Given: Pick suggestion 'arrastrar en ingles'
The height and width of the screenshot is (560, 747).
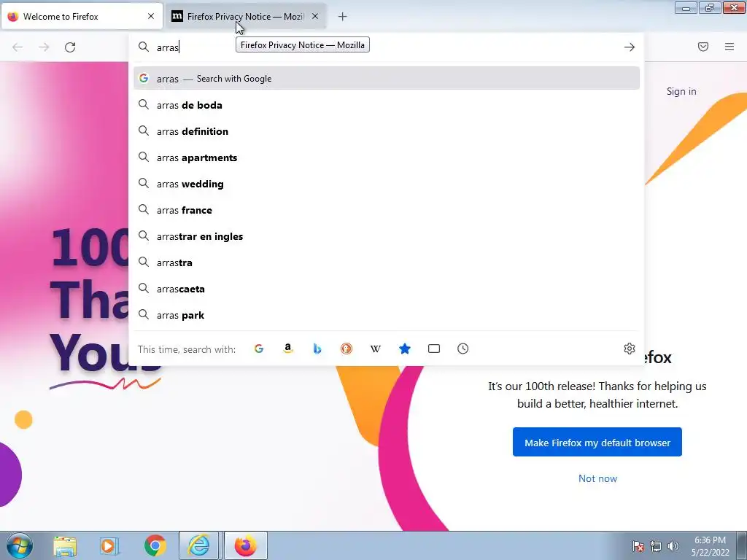Looking at the screenshot, I should pos(387,236).
